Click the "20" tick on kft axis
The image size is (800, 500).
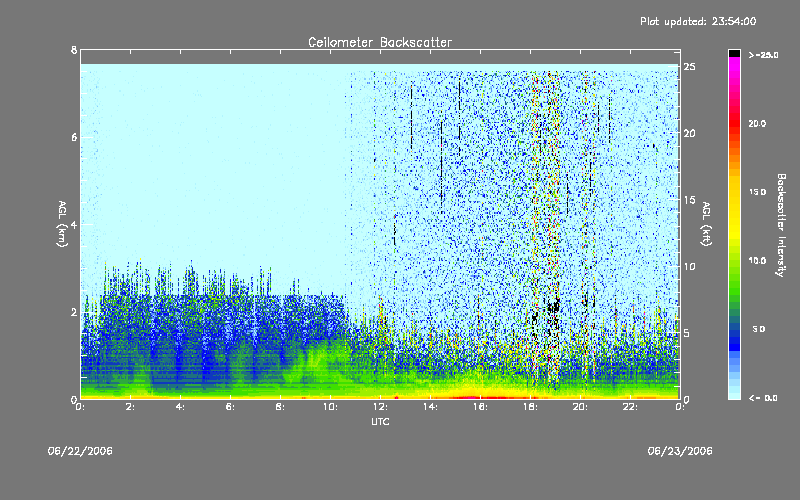(689, 133)
